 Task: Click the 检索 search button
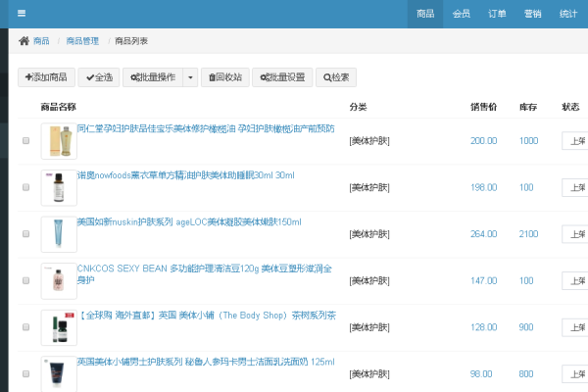click(x=336, y=77)
